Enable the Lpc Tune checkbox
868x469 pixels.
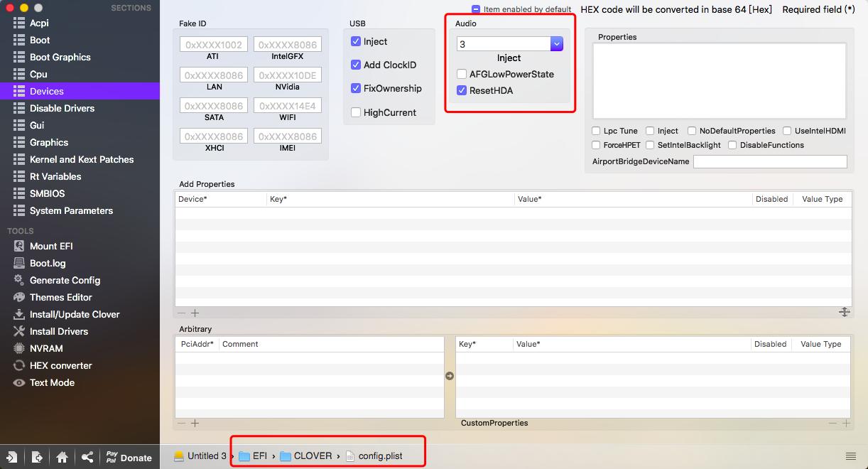[596, 131]
